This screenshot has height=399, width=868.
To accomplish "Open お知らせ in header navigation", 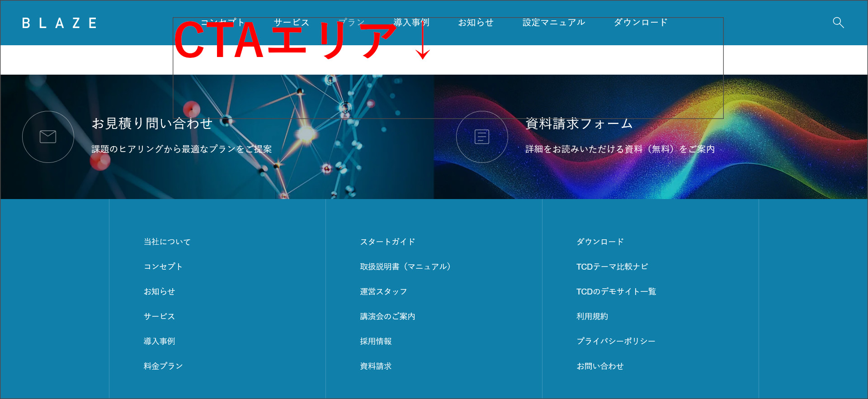I will pyautogui.click(x=476, y=23).
